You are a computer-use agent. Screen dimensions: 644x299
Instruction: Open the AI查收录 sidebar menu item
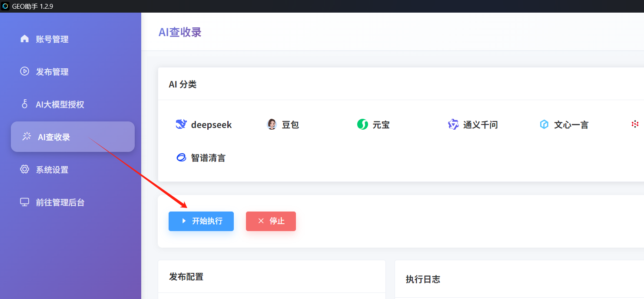[73, 137]
